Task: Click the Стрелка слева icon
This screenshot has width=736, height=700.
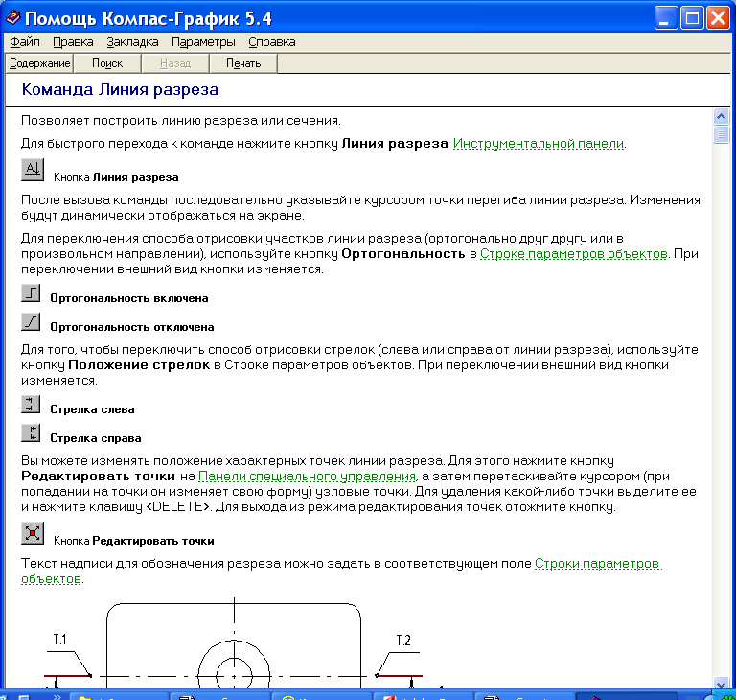Action: [31, 405]
